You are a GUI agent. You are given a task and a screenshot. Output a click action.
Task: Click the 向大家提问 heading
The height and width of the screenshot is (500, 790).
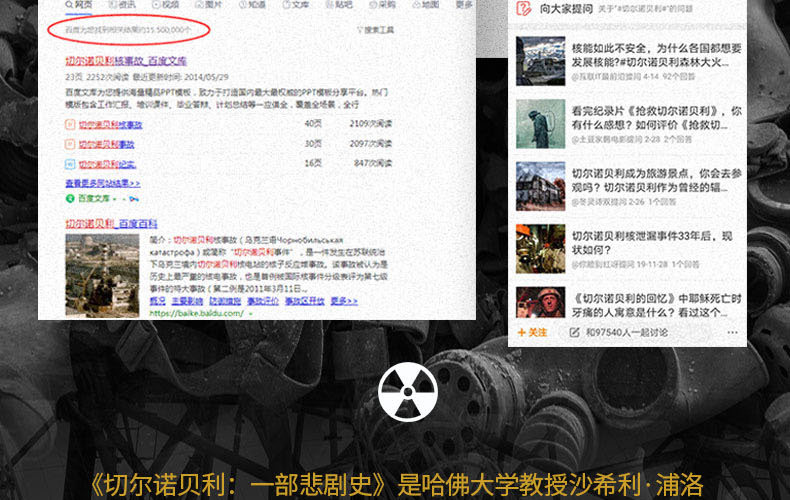pos(566,9)
